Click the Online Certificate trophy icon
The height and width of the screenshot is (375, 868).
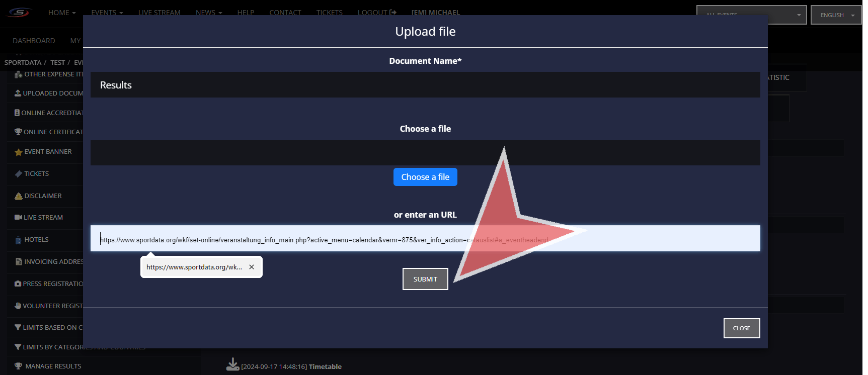pos(18,132)
